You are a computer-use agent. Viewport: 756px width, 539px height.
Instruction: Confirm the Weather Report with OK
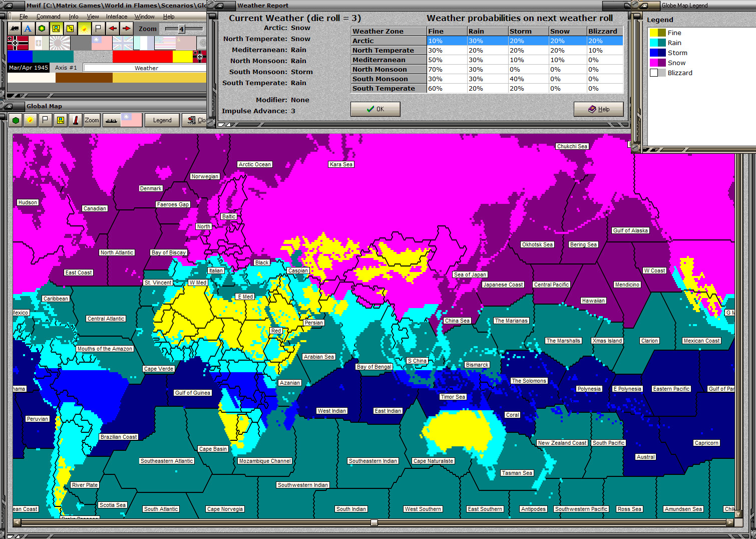point(375,109)
